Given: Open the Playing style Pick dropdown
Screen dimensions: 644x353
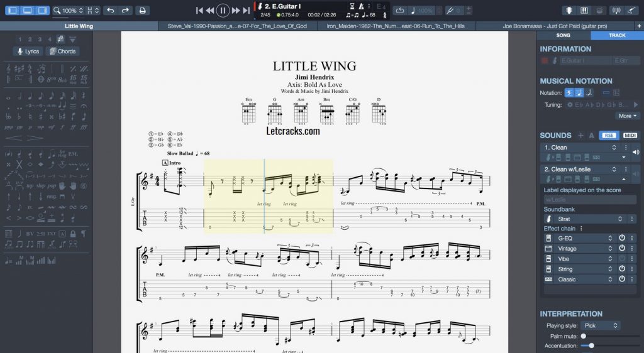Looking at the screenshot, I should click(601, 325).
